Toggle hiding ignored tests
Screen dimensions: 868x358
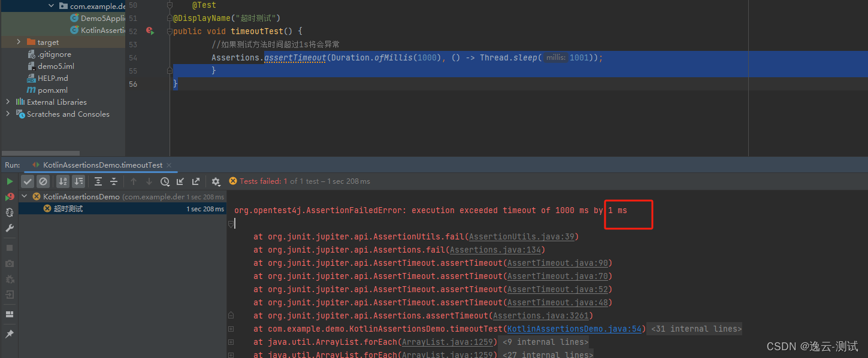coord(43,181)
